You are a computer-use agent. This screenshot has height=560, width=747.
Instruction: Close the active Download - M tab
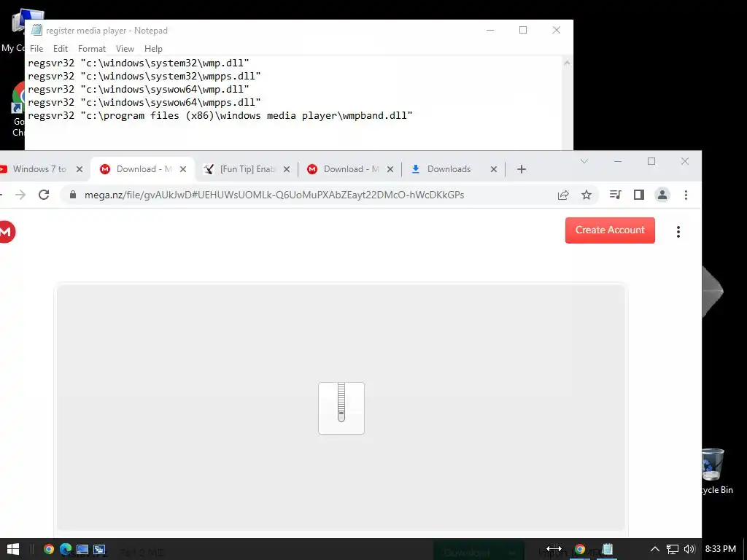(x=183, y=169)
